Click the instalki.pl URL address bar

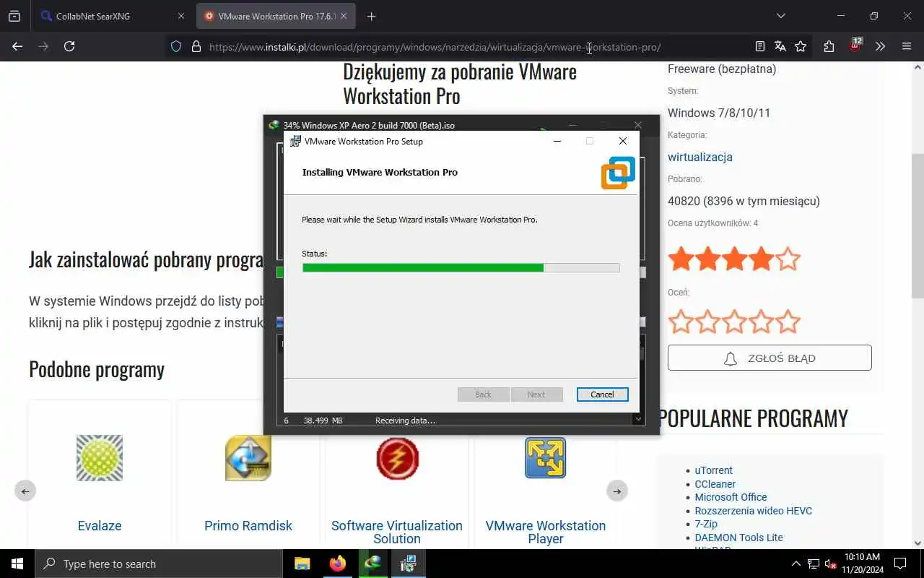[x=435, y=47]
